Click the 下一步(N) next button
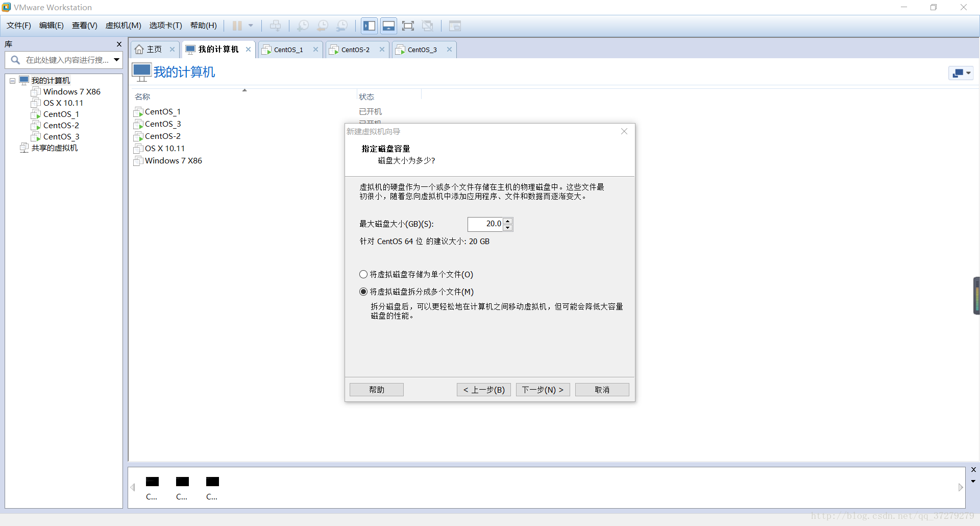 543,390
